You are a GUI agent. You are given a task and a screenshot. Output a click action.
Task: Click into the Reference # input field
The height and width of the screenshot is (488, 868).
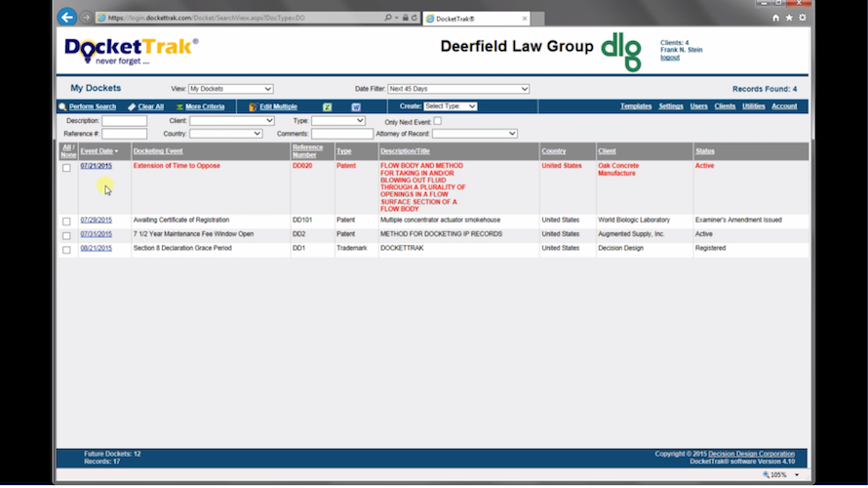tap(125, 134)
